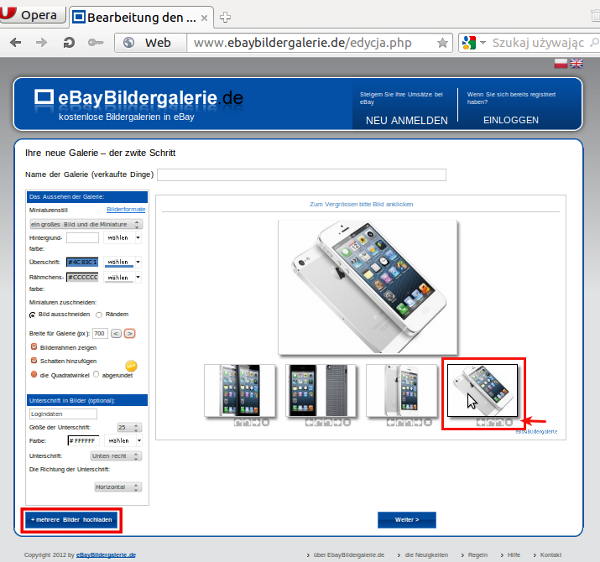Image resolution: width=600 pixels, height=562 pixels.
Task: Open the Horizontal direction dropdown
Action: 118,487
